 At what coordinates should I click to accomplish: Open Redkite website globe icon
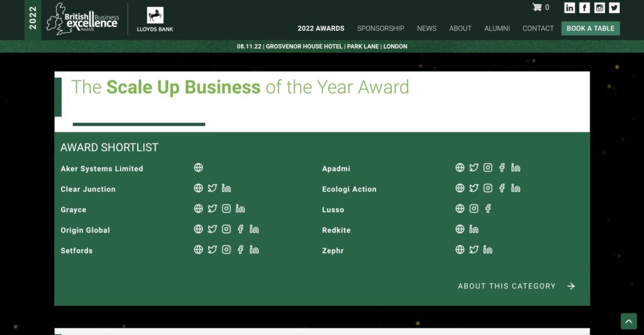point(460,229)
